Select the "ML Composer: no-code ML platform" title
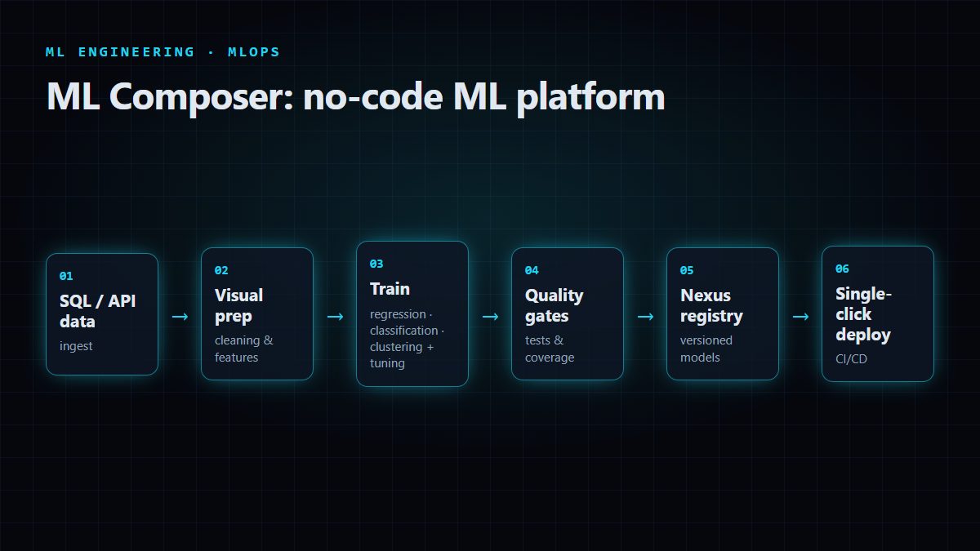 coord(355,97)
